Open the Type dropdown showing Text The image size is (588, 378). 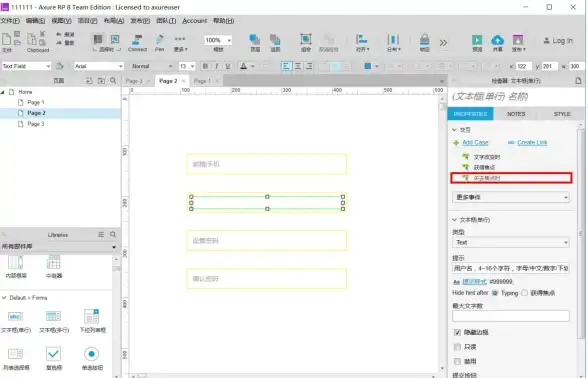tap(511, 243)
